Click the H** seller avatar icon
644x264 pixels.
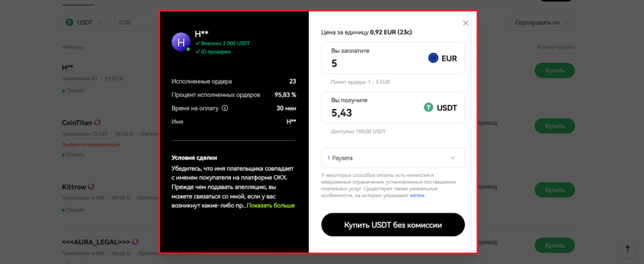coord(181,42)
